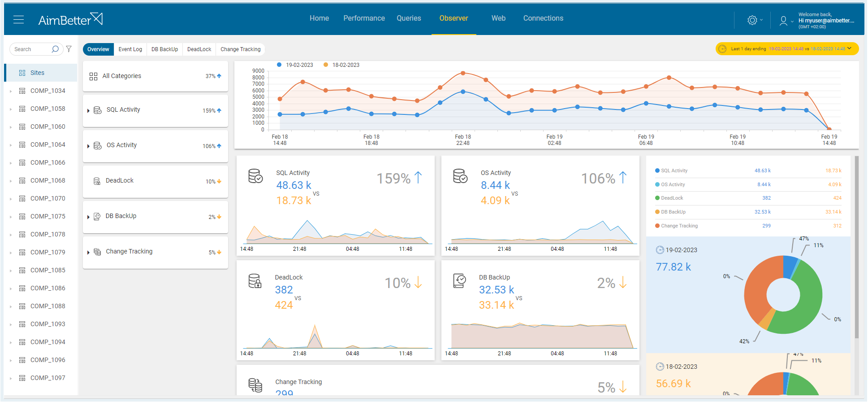Screen dimensions: 868x402
Task: Click the COMP_1097 server icon
Action: click(x=22, y=378)
